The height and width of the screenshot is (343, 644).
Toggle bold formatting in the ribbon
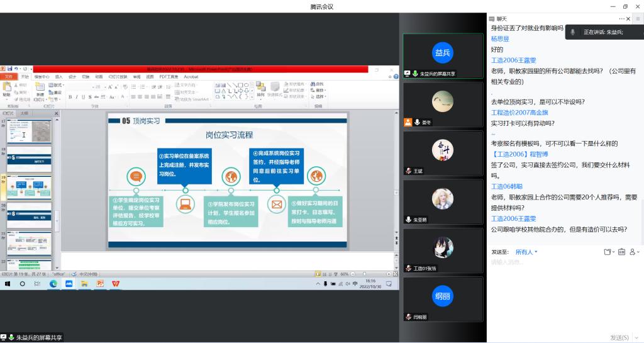click(70, 97)
